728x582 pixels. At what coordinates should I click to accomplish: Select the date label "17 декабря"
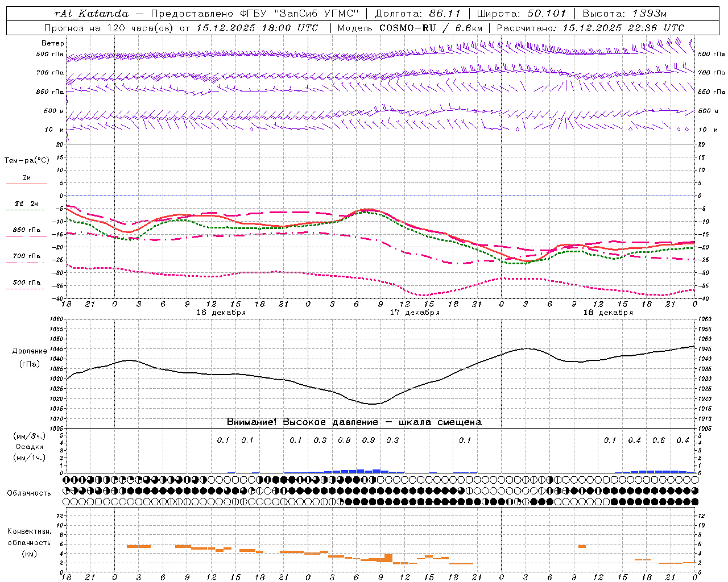point(415,313)
